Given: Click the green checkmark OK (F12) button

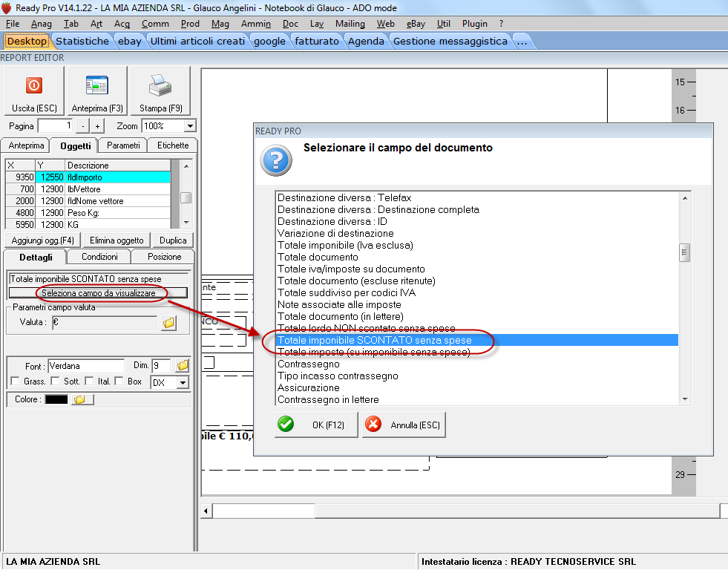Looking at the screenshot, I should coord(316,425).
